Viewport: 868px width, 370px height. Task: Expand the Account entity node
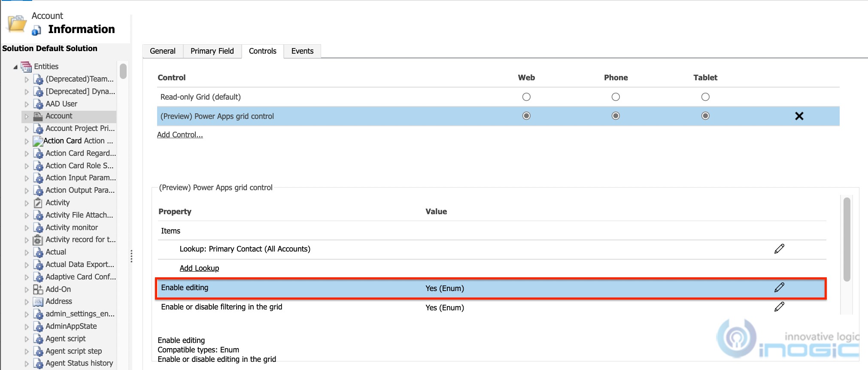pyautogui.click(x=27, y=116)
